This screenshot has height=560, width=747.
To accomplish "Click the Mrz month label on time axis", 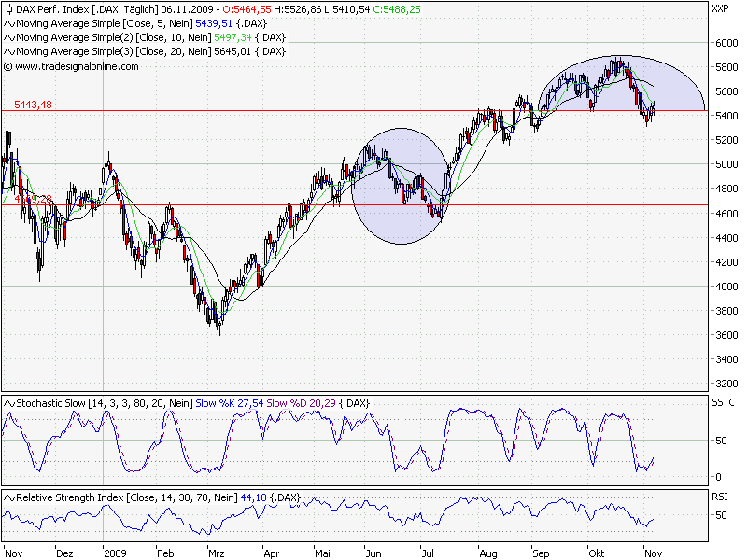I will (217, 553).
